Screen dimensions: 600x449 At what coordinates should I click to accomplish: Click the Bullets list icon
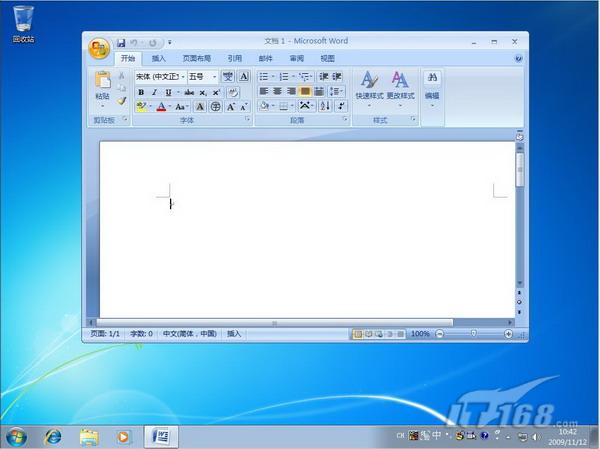pos(264,77)
